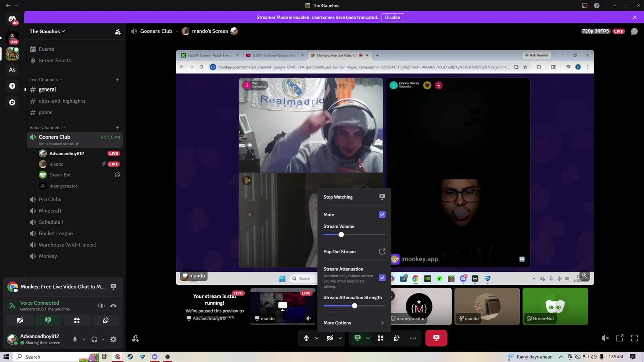Pop out the call window icon

pyautogui.click(x=620, y=338)
